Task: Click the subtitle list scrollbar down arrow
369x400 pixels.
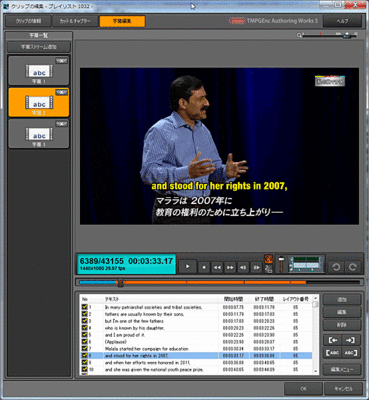Action: [x=315, y=371]
